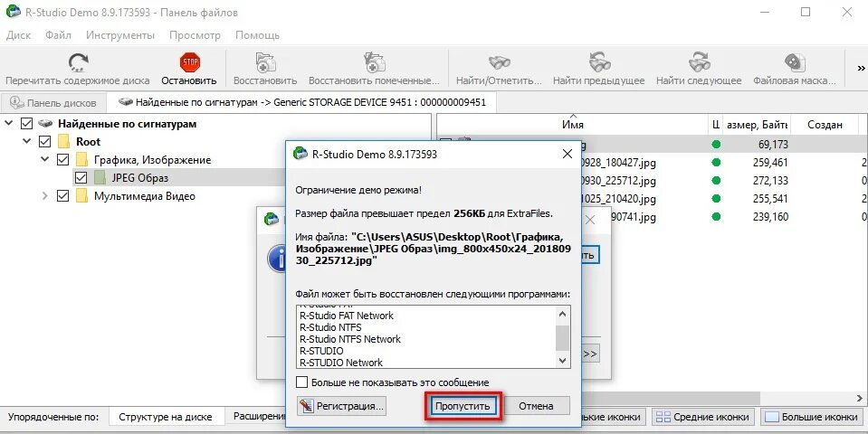Image resolution: width=868 pixels, height=434 pixels.
Task: Enable Больше не показывать это сообщение checkbox
Action: point(301,382)
